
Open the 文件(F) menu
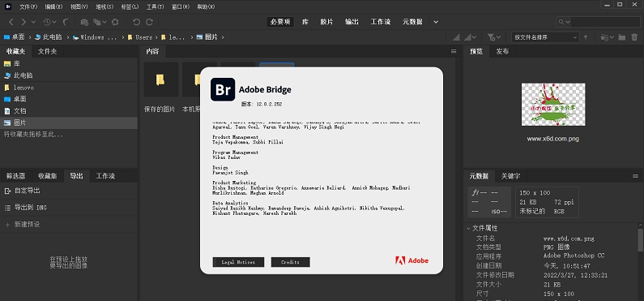click(28, 6)
